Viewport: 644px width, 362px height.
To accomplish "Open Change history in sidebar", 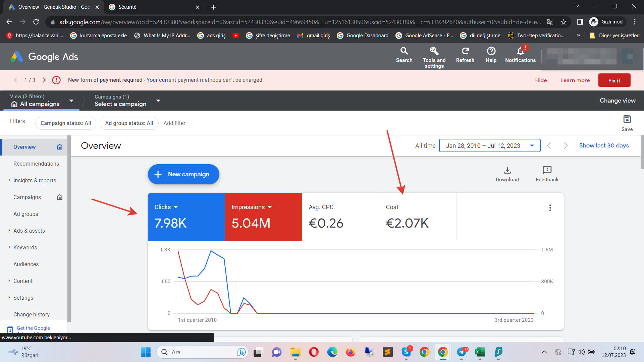I will [x=32, y=314].
